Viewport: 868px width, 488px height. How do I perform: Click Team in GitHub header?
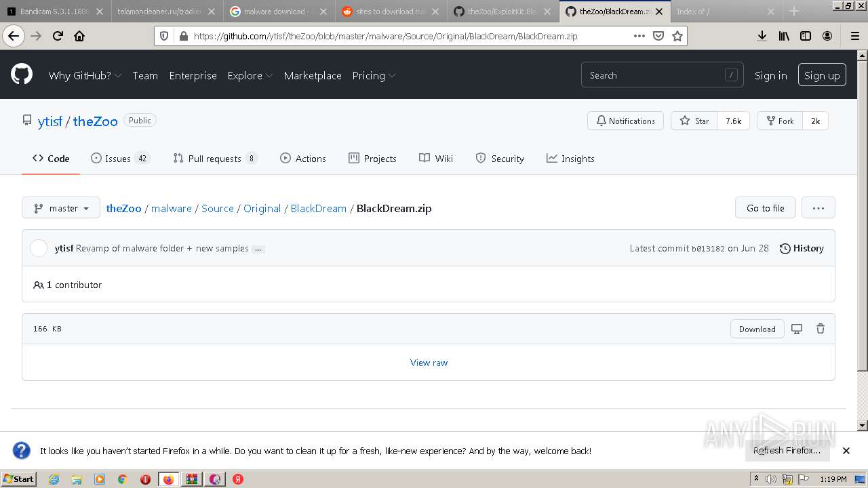pyautogui.click(x=145, y=75)
